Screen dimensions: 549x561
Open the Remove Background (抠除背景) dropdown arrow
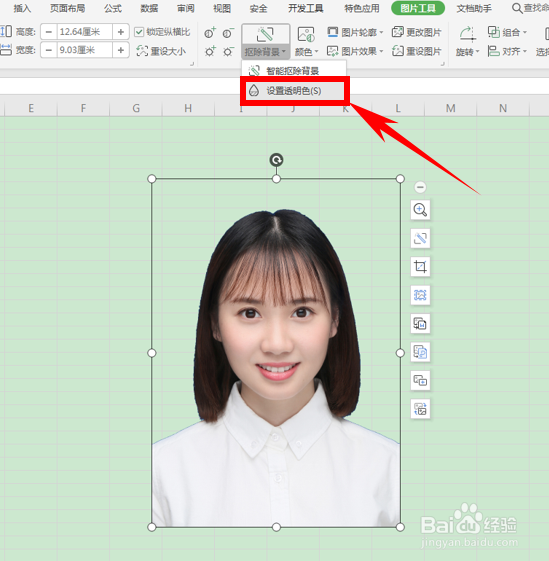pyautogui.click(x=284, y=52)
